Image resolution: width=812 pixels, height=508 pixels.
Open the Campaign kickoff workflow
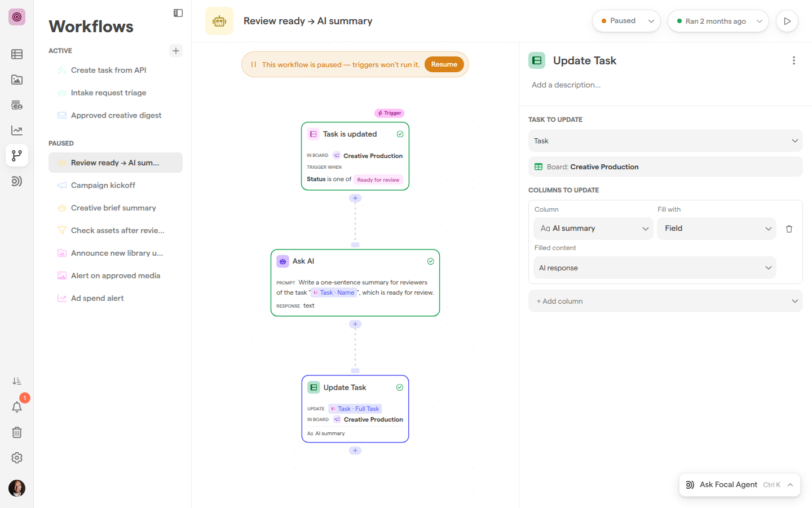(116, 185)
